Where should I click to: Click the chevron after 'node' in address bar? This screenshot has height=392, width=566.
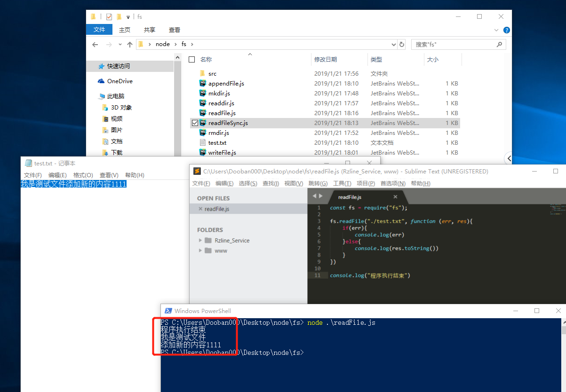pyautogui.click(x=175, y=44)
